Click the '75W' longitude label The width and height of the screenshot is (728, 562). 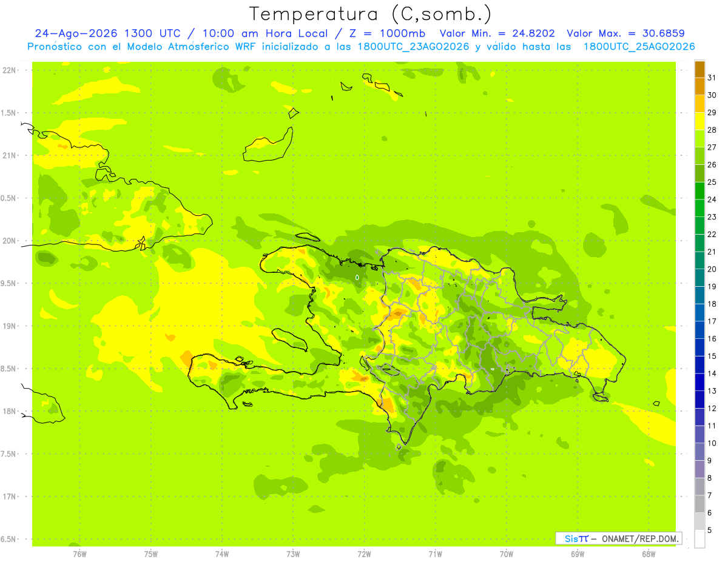[x=151, y=554]
